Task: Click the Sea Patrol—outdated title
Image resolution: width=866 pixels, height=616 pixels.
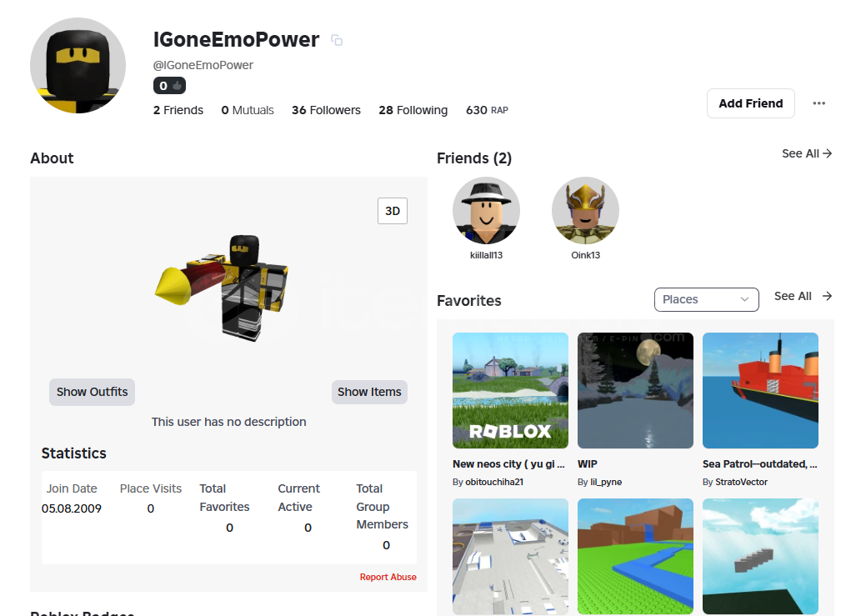Action: [x=760, y=464]
